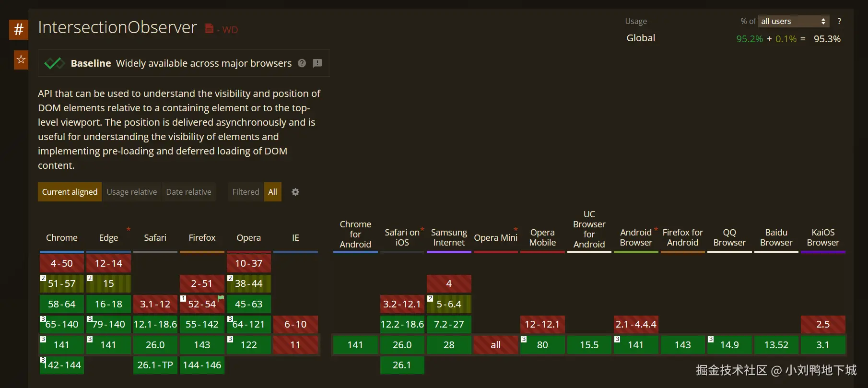Click the hash permalink icon
This screenshot has width=868, height=388.
(19, 29)
